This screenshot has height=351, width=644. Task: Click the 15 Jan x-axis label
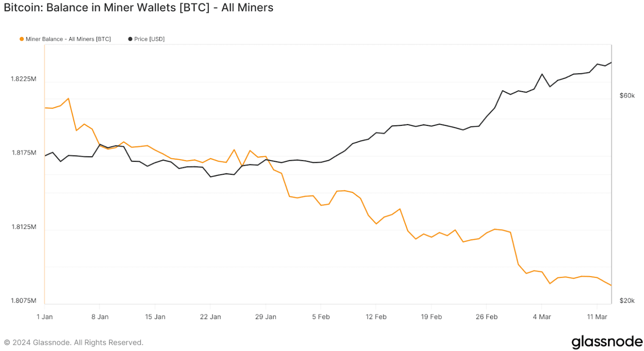point(155,317)
